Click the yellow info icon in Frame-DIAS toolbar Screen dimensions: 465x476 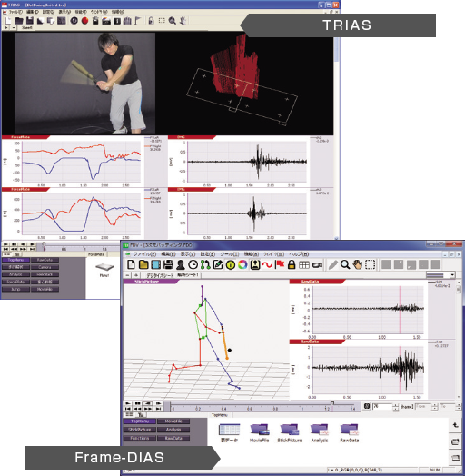point(231,265)
